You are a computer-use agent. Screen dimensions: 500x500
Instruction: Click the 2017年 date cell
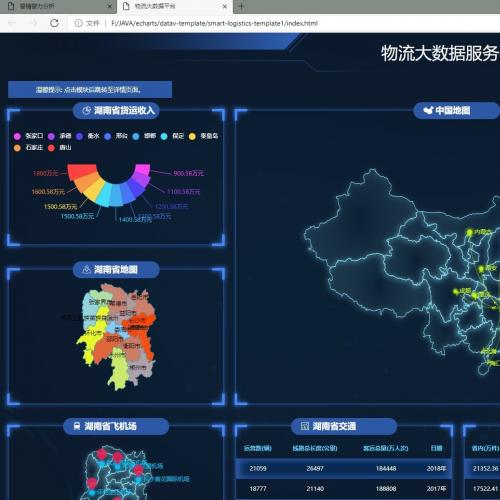436,488
